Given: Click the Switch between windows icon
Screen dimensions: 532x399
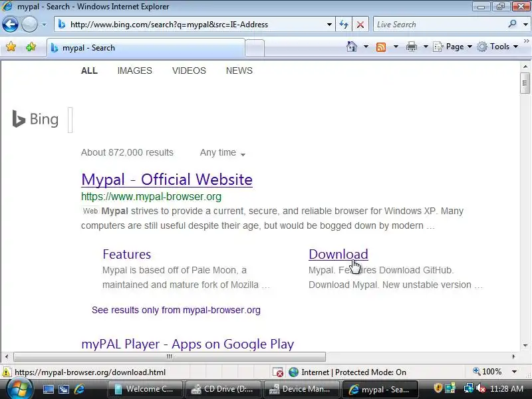Looking at the screenshot, I should (63, 390).
